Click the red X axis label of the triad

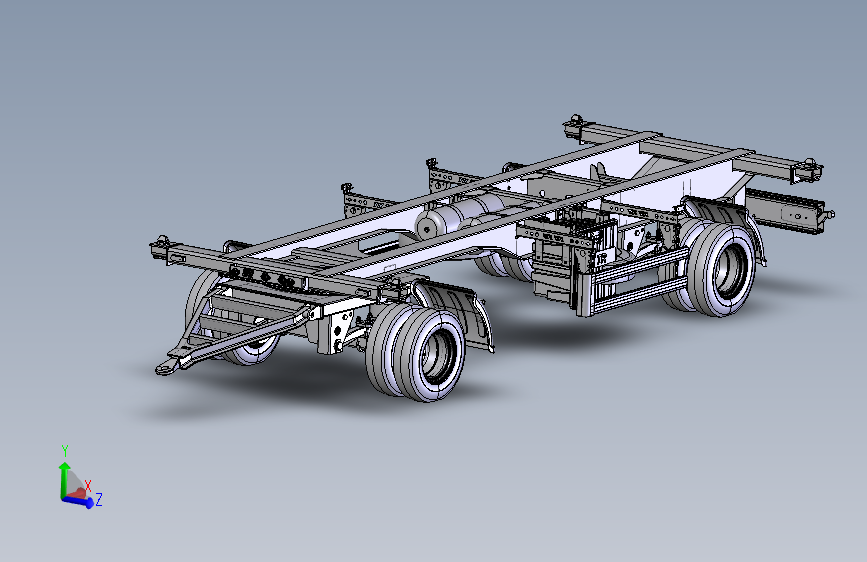[88, 486]
